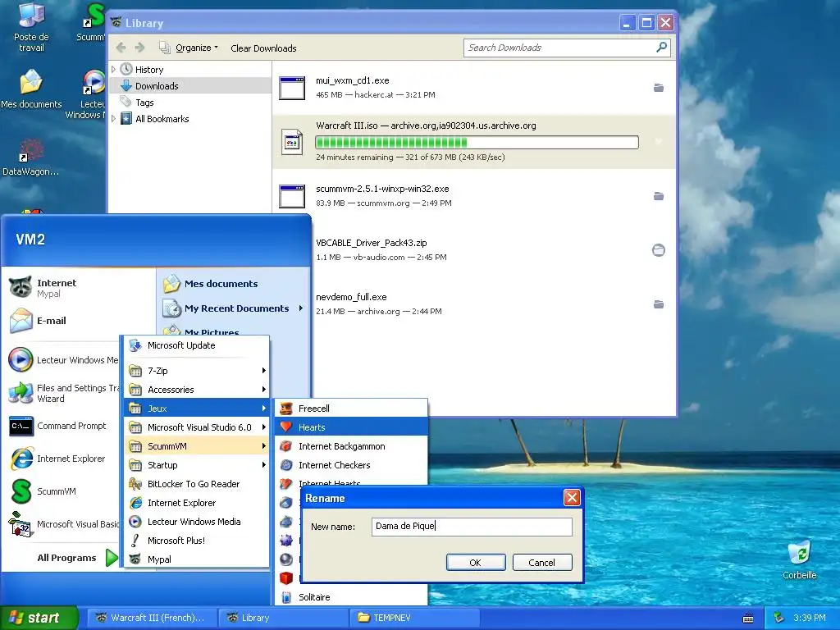This screenshot has width=840, height=630.
Task: Click OK in Rename dialog
Action: point(476,563)
